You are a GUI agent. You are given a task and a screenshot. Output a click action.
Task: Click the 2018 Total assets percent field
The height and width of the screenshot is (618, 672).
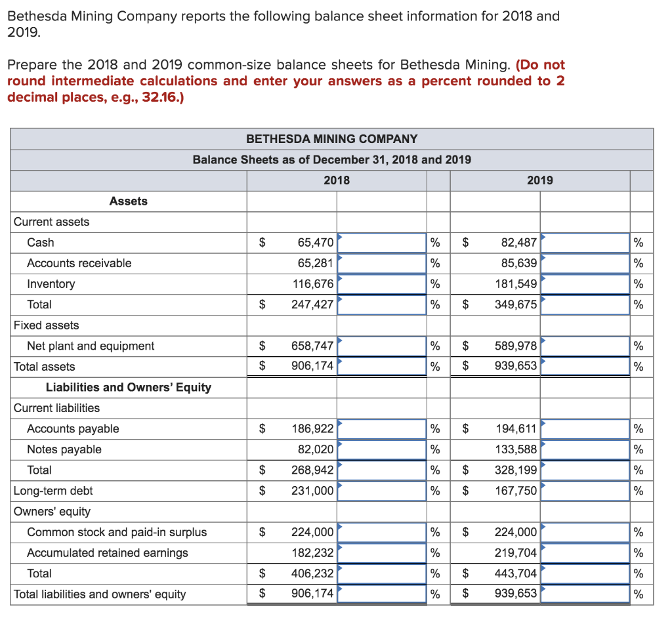click(x=381, y=367)
